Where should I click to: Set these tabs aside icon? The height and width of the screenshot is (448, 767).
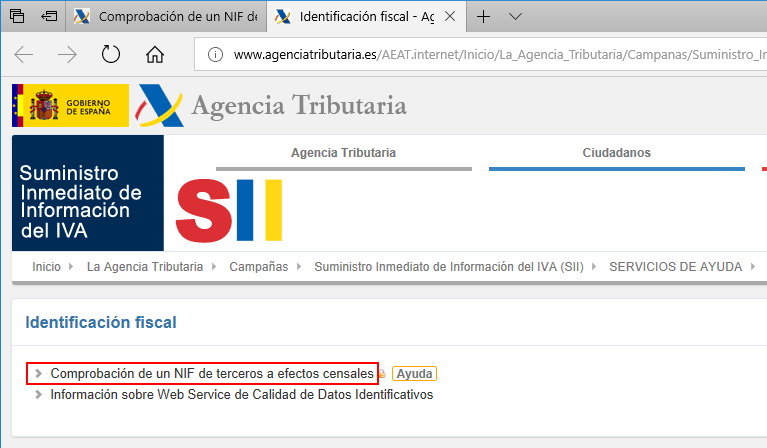[x=49, y=16]
